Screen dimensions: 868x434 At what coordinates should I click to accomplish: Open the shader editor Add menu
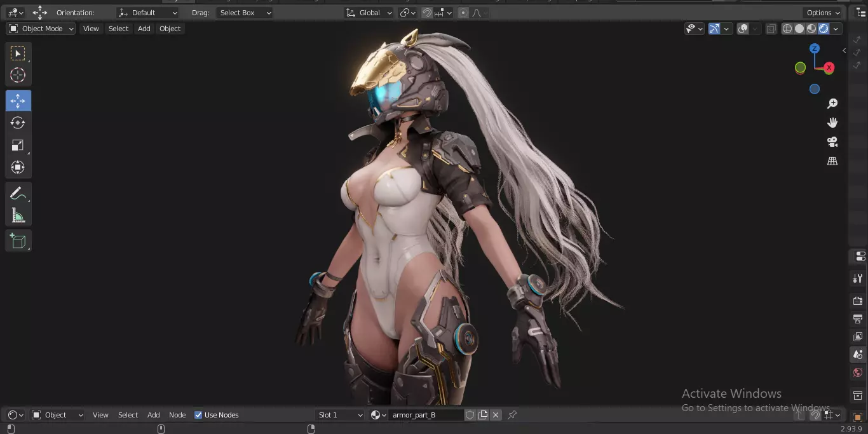tap(154, 415)
